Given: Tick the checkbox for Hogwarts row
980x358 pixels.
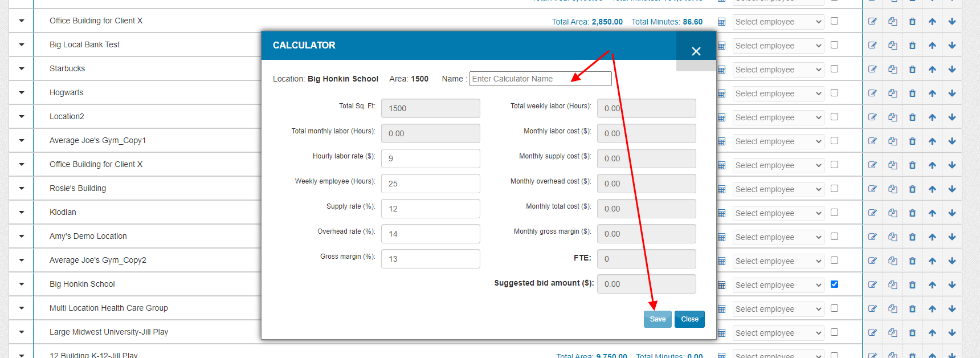Looking at the screenshot, I should click(834, 92).
